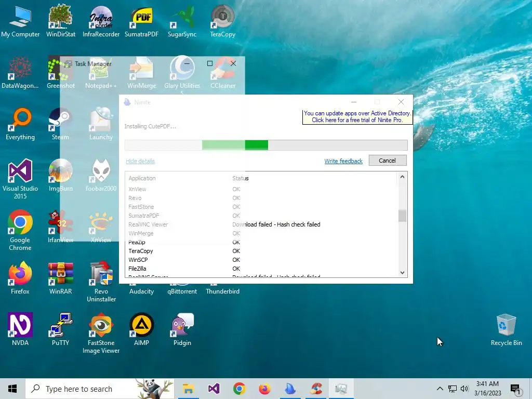The height and width of the screenshot is (399, 532).
Task: Select the qBittorrent desktop label
Action: click(182, 291)
